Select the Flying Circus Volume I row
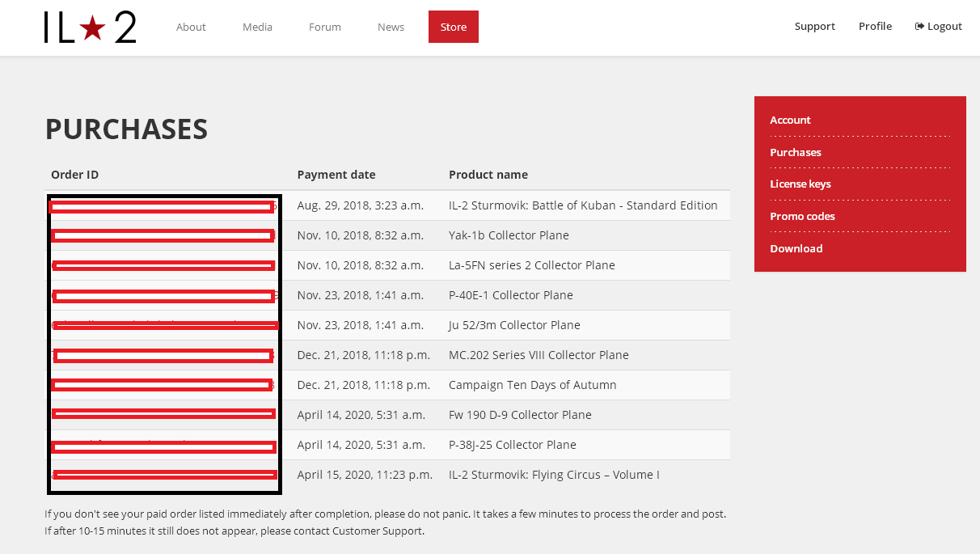 (x=387, y=475)
